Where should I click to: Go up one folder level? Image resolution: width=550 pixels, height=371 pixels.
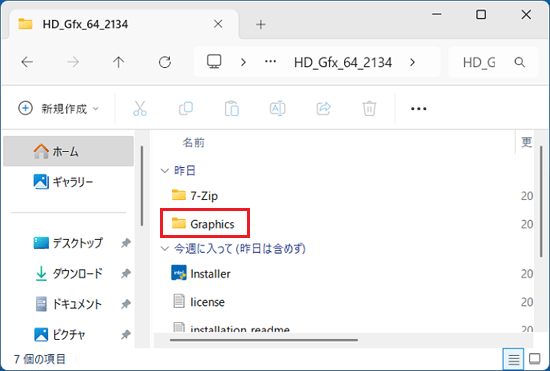coord(119,62)
